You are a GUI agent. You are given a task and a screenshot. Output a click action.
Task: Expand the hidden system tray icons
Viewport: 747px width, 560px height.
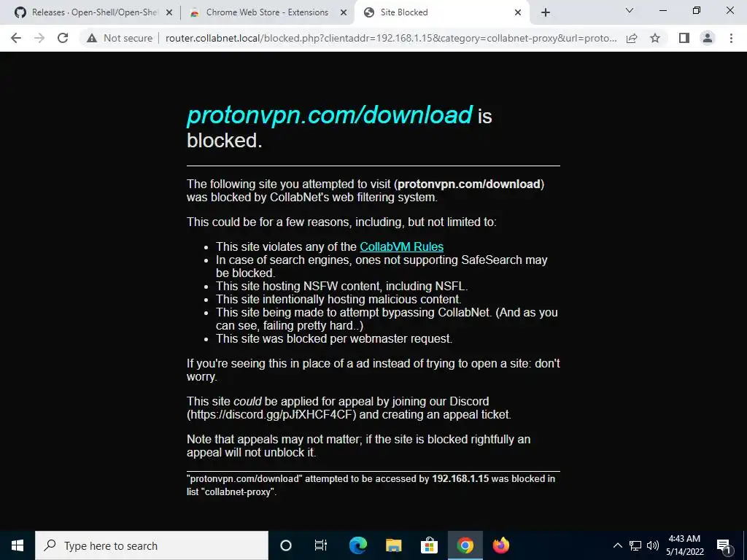(x=617, y=545)
